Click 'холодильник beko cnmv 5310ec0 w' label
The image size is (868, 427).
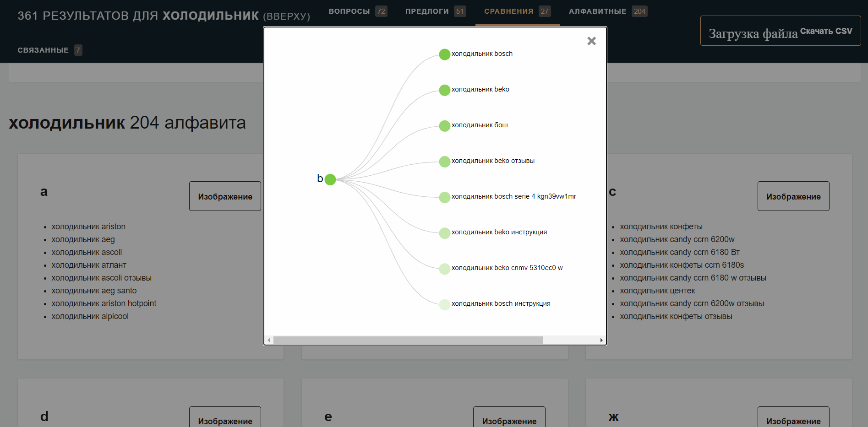point(507,268)
